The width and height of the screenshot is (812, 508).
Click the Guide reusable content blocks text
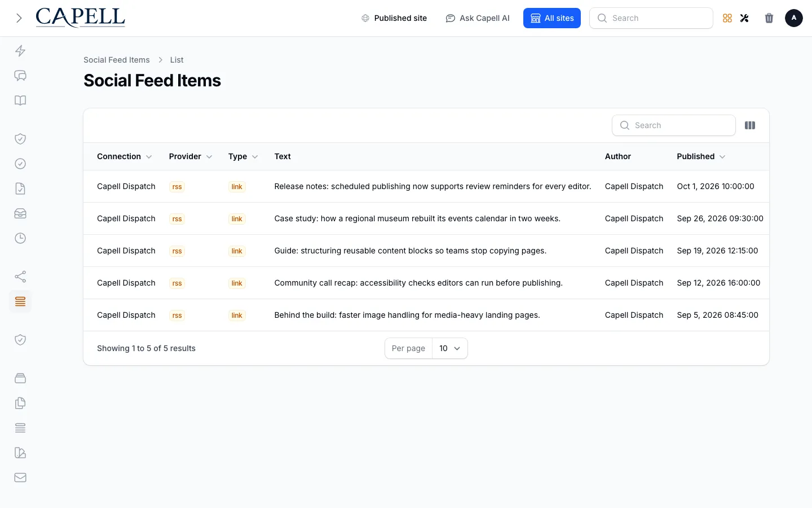pos(410,251)
